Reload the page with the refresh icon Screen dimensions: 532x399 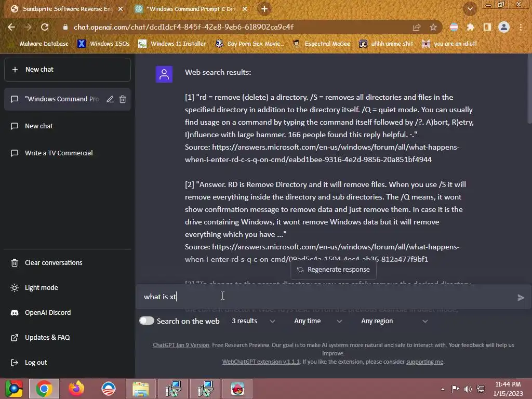pyautogui.click(x=45, y=27)
